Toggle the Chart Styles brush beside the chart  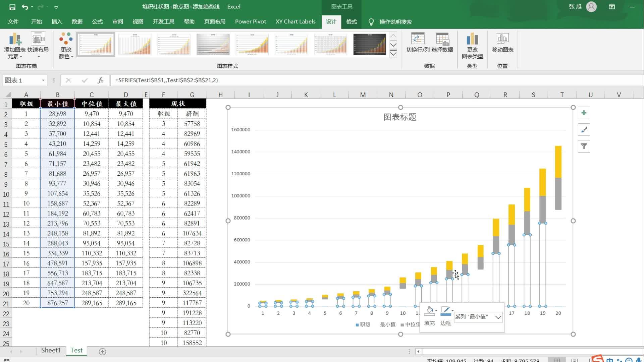(584, 130)
